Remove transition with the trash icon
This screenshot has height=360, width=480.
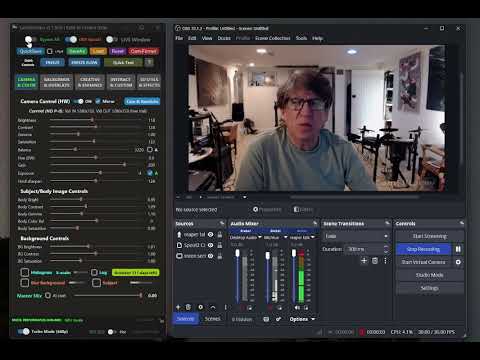point(375,260)
